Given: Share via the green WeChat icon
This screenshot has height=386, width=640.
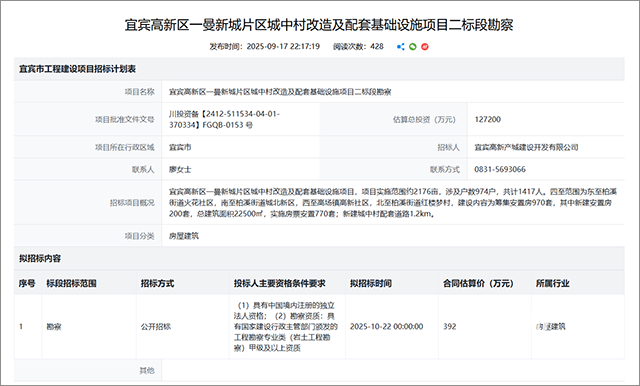Looking at the screenshot, I should tap(413, 47).
